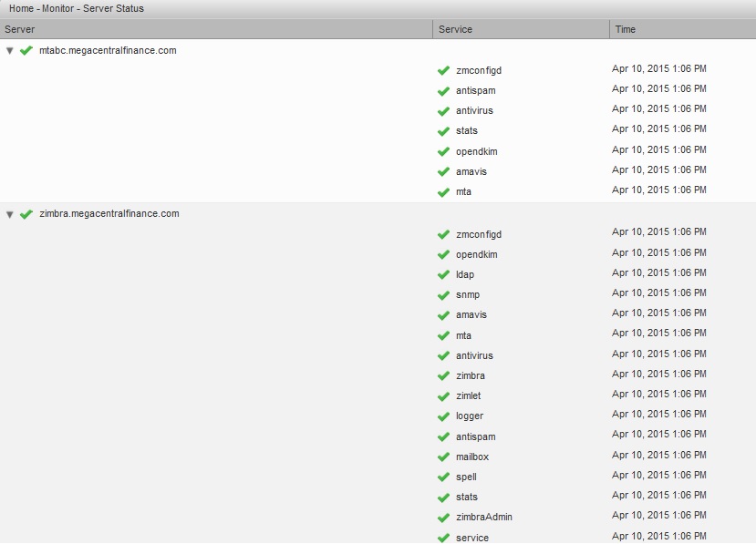Click the zimbraAdmin service status checkmark

pyautogui.click(x=443, y=518)
